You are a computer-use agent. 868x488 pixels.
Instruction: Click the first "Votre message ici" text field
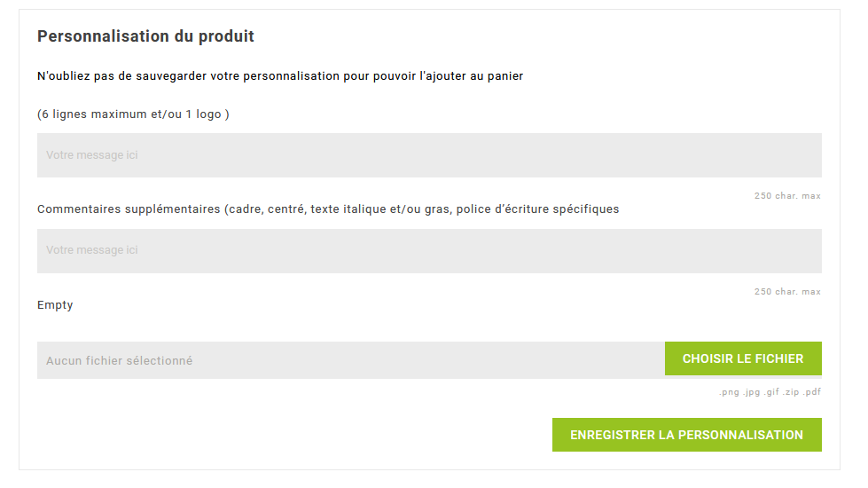[429, 155]
